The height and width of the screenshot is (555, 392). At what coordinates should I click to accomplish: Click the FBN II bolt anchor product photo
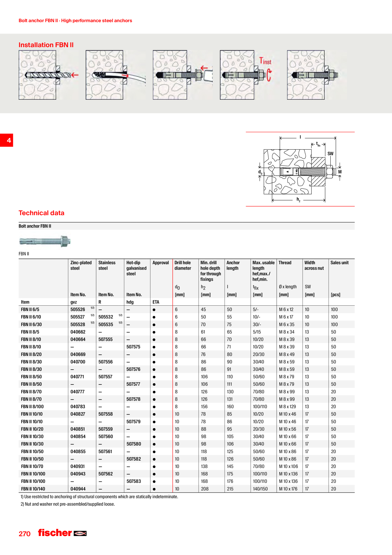(45, 241)
